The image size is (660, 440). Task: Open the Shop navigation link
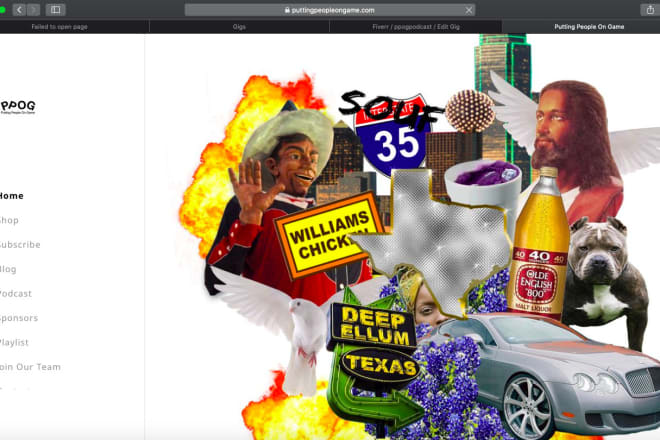[x=9, y=220]
